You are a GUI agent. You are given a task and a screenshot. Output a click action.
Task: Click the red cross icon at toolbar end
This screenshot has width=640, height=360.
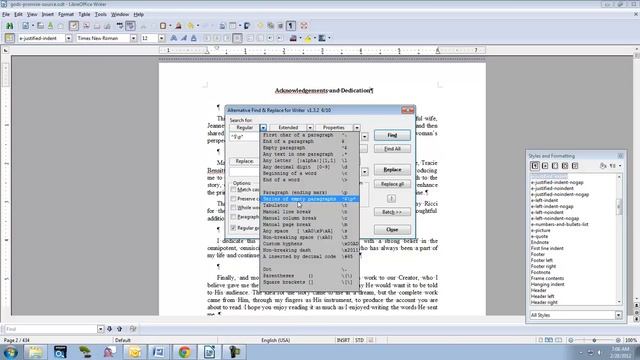tap(304, 26)
